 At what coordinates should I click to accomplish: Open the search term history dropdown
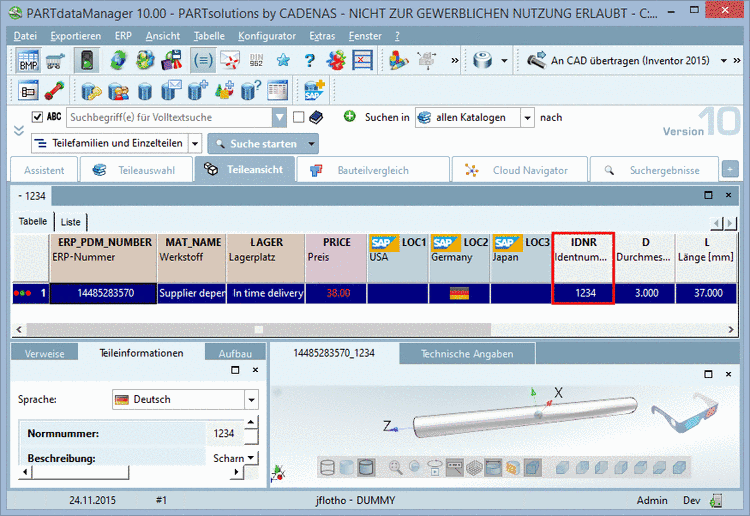coord(279,118)
